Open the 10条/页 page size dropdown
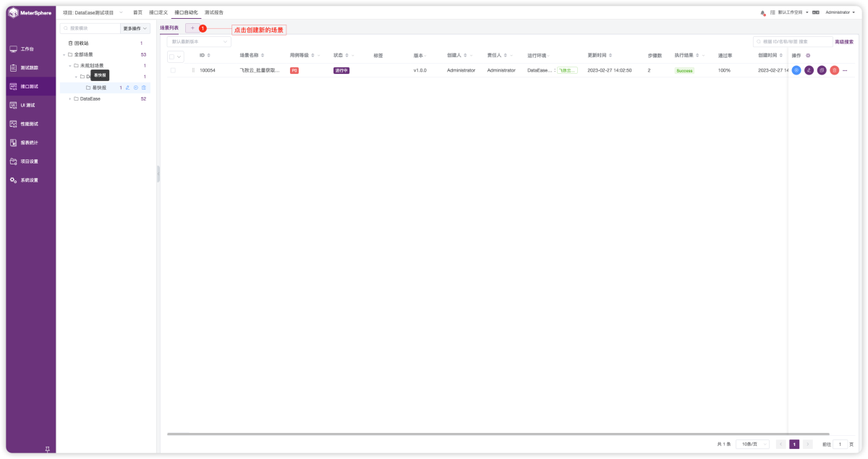 point(752,444)
